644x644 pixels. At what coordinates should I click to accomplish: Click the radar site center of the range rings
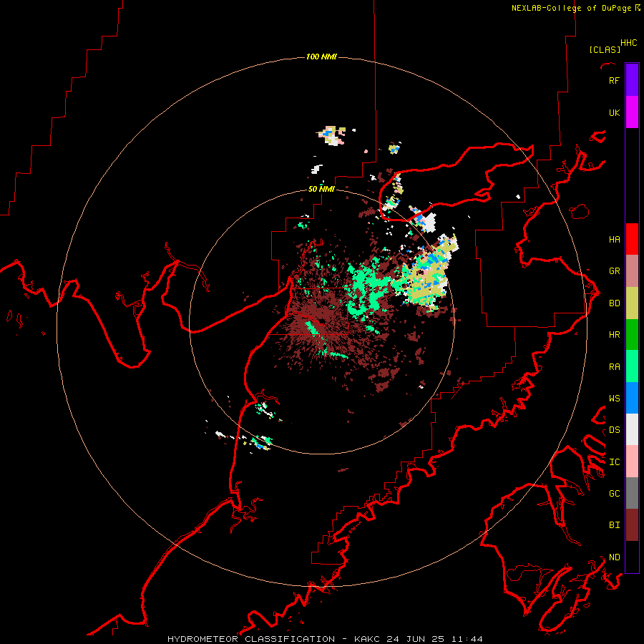[321, 321]
